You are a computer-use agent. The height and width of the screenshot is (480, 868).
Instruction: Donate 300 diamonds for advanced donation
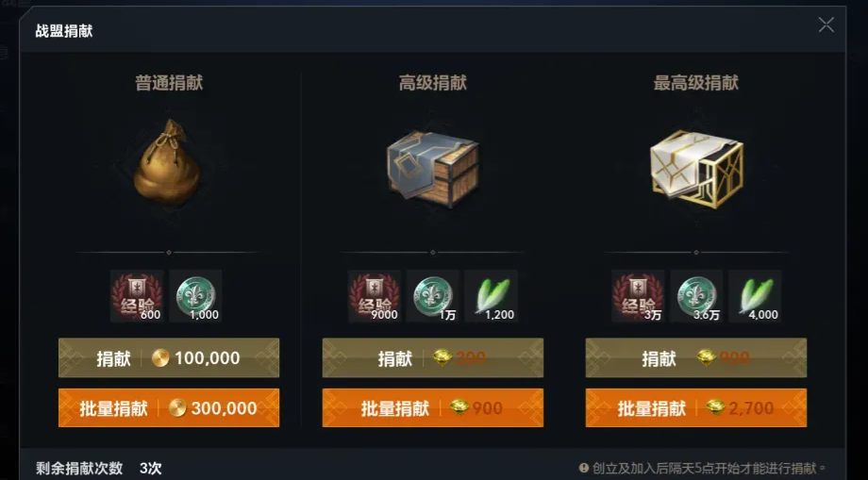[433, 357]
